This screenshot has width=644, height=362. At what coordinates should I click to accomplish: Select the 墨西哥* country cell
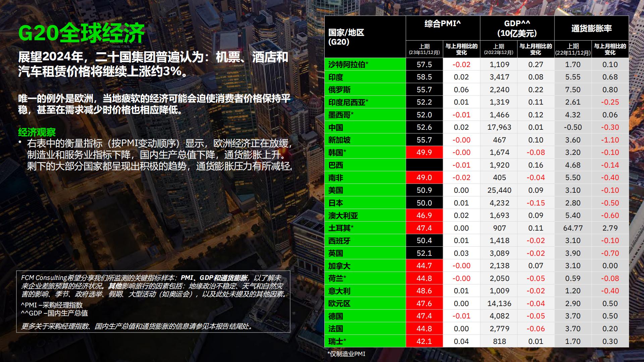(365, 115)
